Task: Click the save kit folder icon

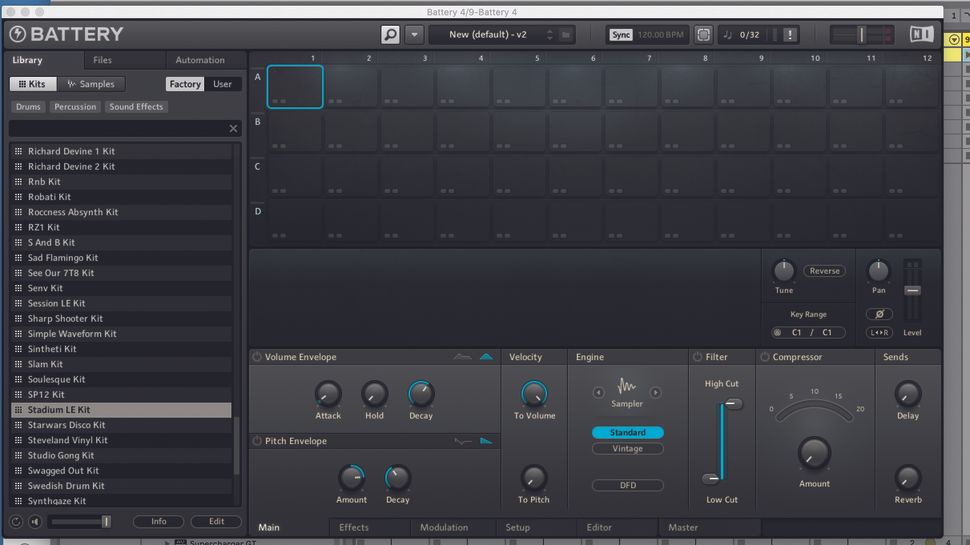Action: click(x=565, y=35)
